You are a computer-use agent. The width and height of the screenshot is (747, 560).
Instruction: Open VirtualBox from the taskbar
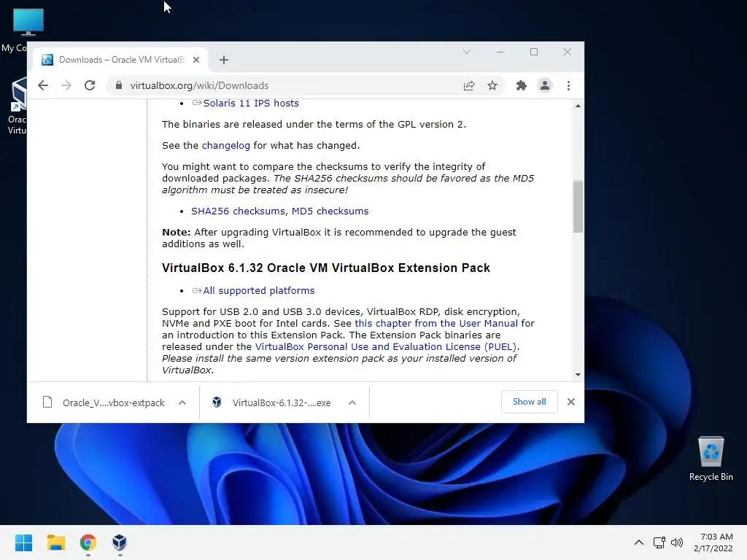point(120,542)
